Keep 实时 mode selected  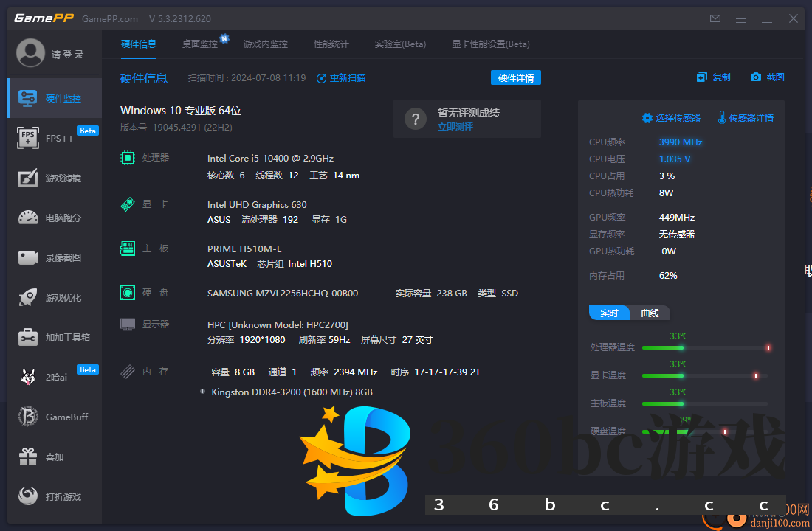pos(608,313)
